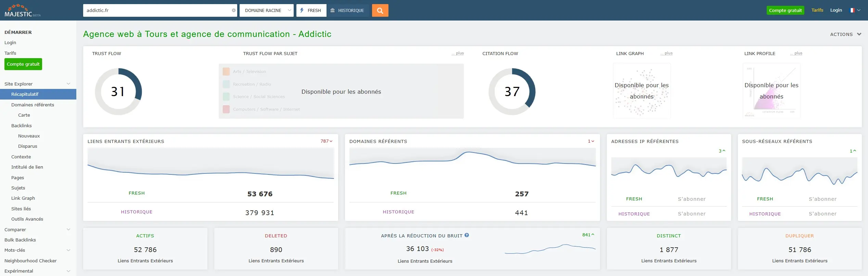The height and width of the screenshot is (276, 868).
Task: Switch index to Fresh
Action: coord(311,11)
